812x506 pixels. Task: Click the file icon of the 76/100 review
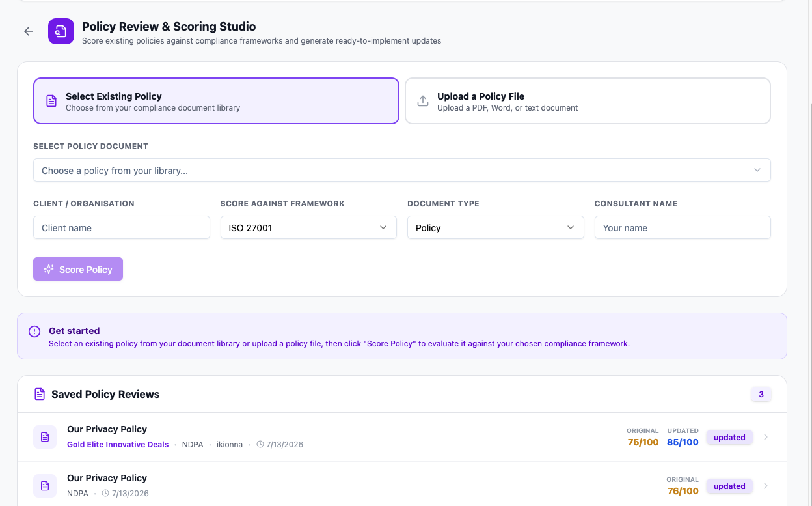[x=45, y=486]
